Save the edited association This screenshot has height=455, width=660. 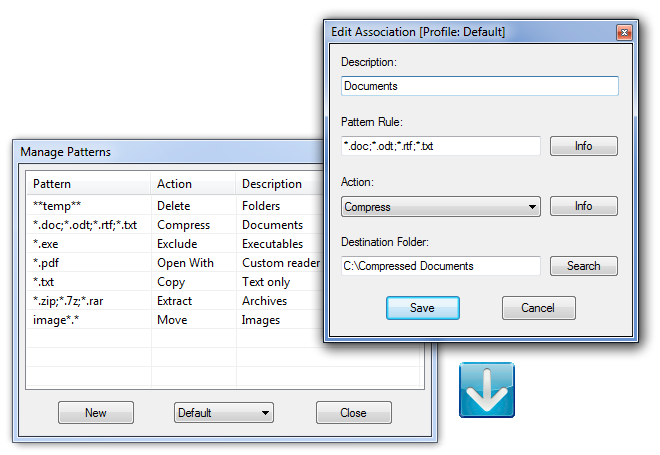click(422, 308)
